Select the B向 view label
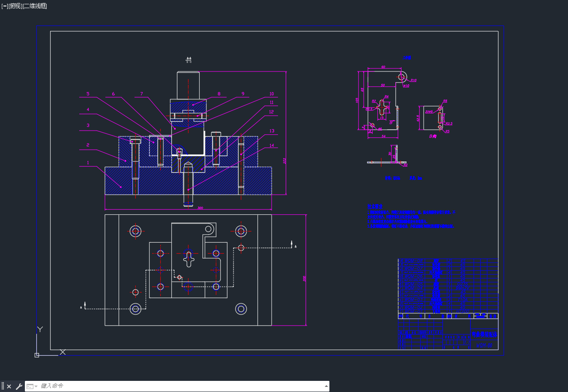The image size is (568, 392). [433, 136]
